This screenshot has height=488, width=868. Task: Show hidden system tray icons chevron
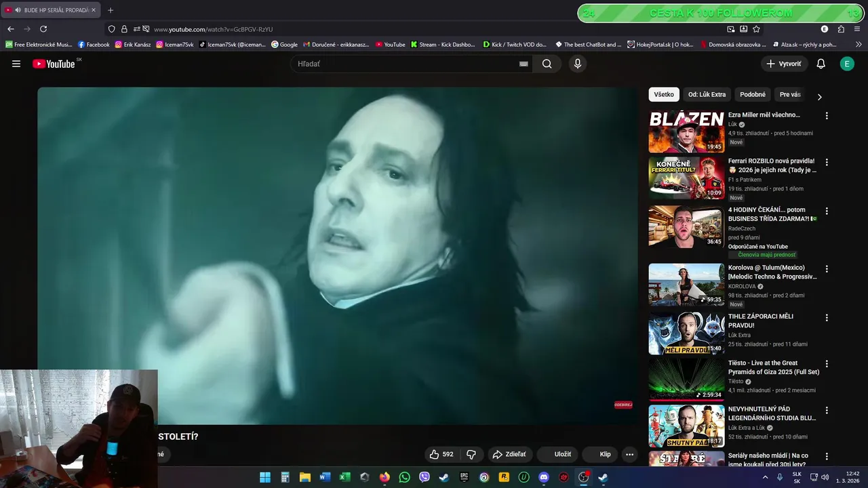pos(766,477)
